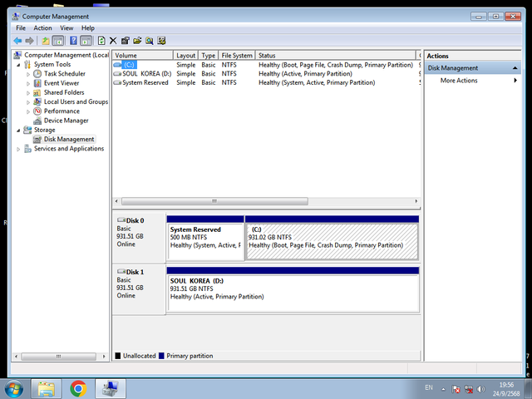
Task: Sort by the Status column header
Action: pyautogui.click(x=335, y=56)
